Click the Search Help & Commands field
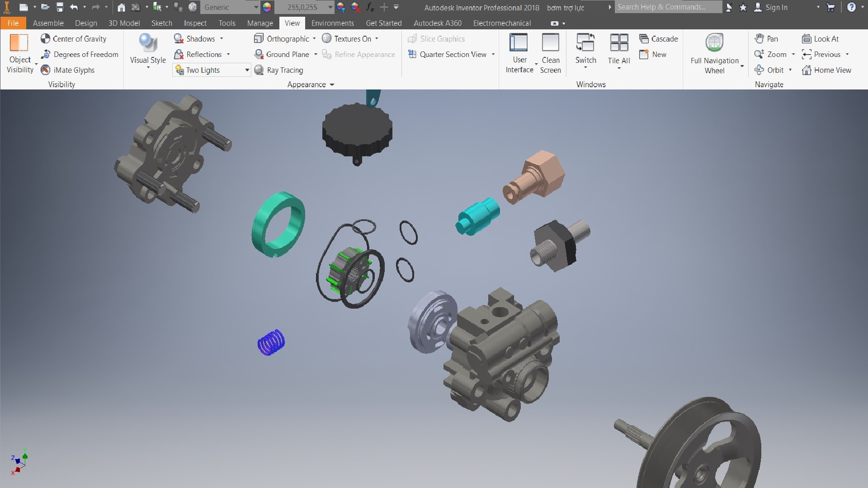 point(668,7)
